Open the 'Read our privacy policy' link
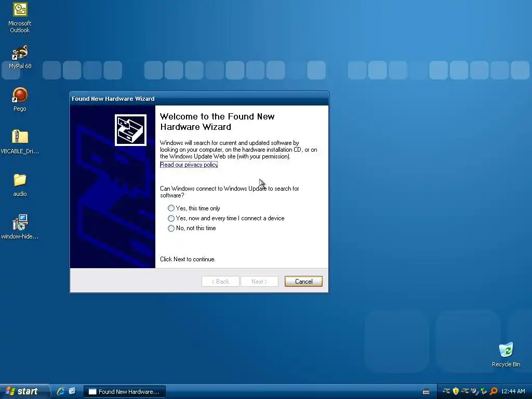The width and height of the screenshot is (532, 399). tap(189, 165)
